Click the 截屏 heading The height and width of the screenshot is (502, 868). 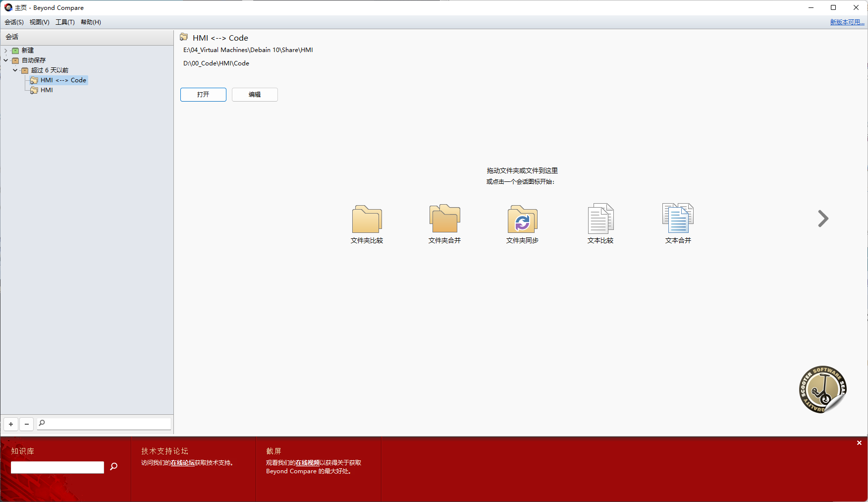[x=273, y=451]
